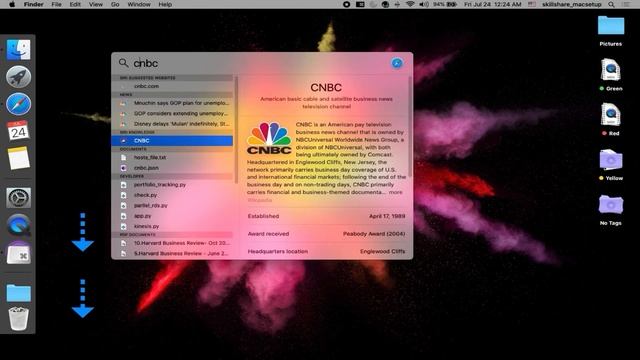The image size is (640, 360).
Task: Click the input source flag icon
Action: point(532,4)
